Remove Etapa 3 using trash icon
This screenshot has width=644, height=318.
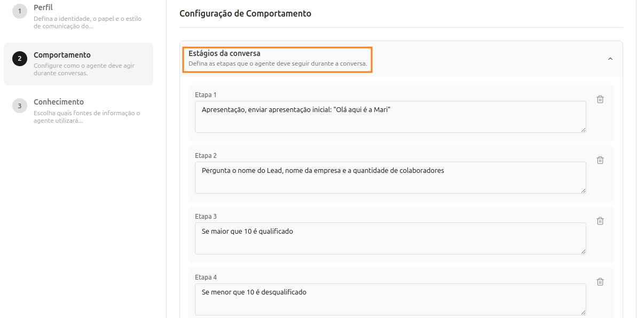(600, 221)
